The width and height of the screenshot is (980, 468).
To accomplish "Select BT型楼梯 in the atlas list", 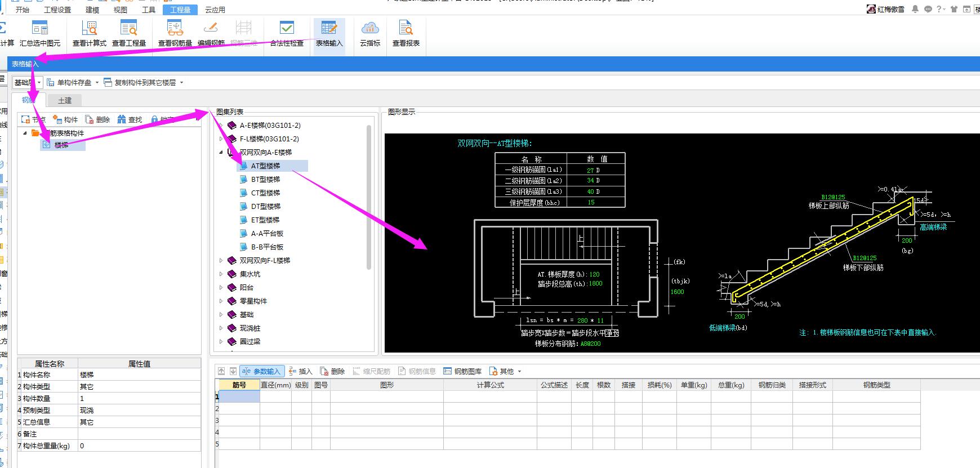I will coord(265,179).
